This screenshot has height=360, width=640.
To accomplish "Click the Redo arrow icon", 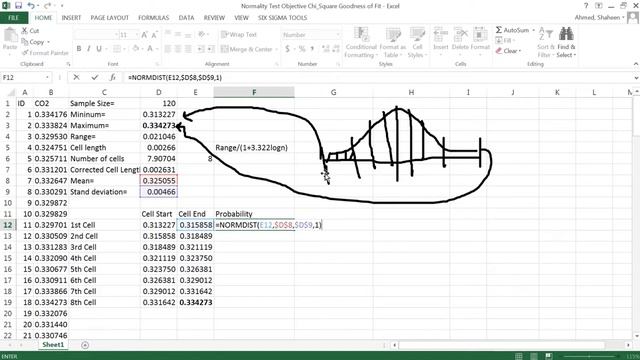I will 47,6.
